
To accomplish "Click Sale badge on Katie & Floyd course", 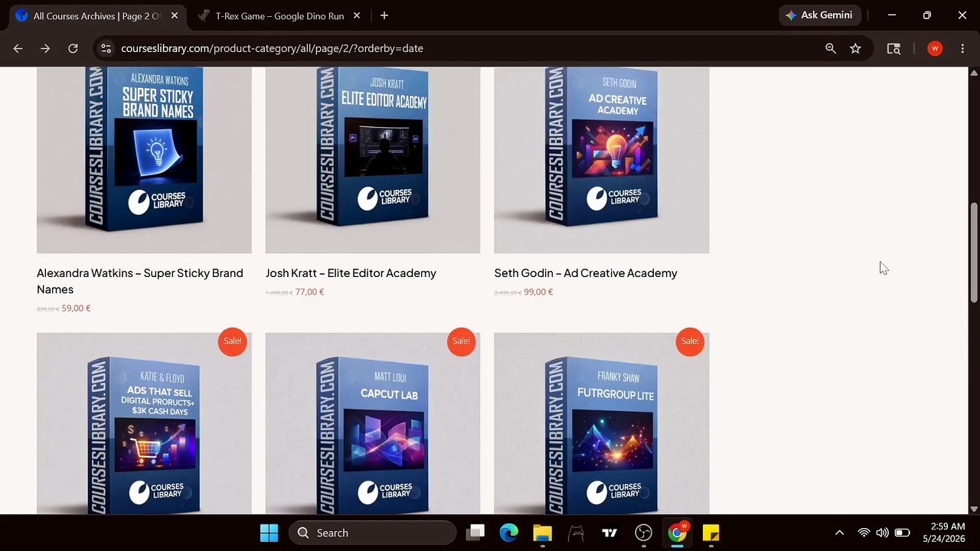I will pos(232,341).
